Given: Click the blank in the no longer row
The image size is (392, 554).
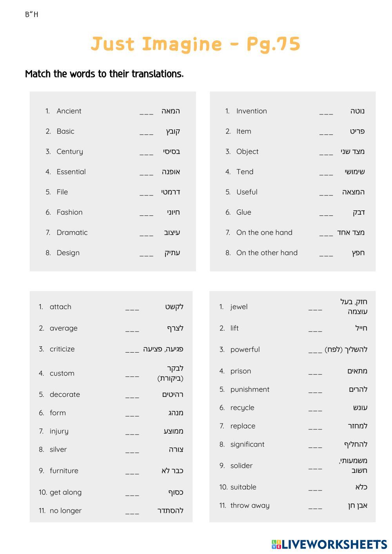Looking at the screenshot, I should 132,511.
